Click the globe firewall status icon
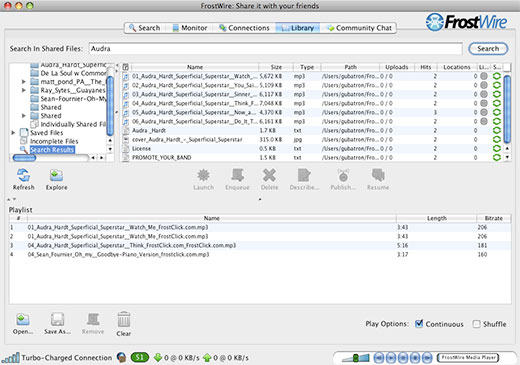The image size is (520, 365). coord(122,358)
